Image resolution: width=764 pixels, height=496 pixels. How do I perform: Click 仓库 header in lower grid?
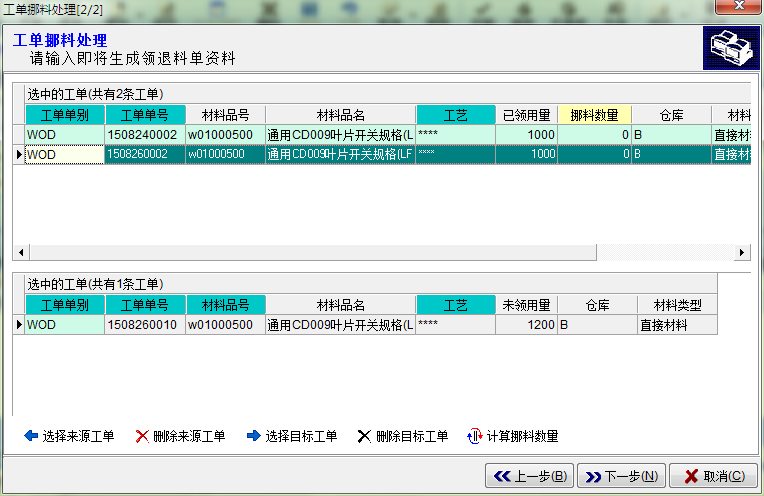click(x=598, y=305)
